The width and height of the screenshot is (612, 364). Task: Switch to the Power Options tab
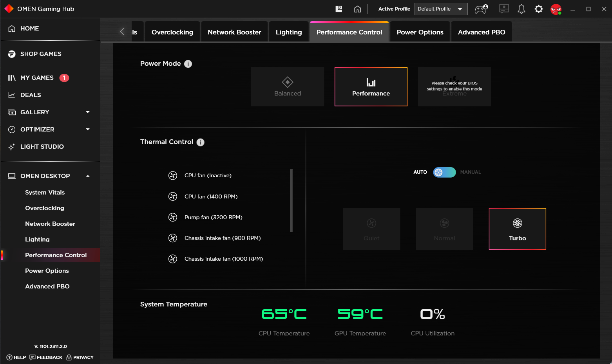point(420,32)
